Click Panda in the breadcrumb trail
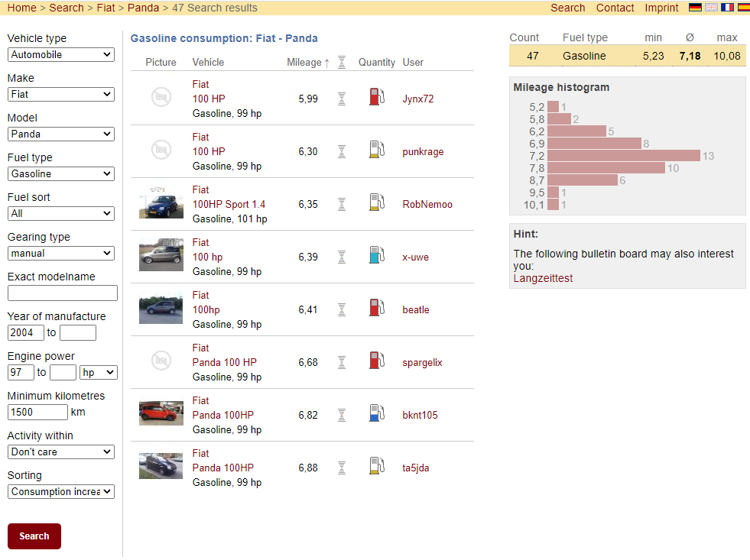This screenshot has height=560, width=750. tap(143, 8)
